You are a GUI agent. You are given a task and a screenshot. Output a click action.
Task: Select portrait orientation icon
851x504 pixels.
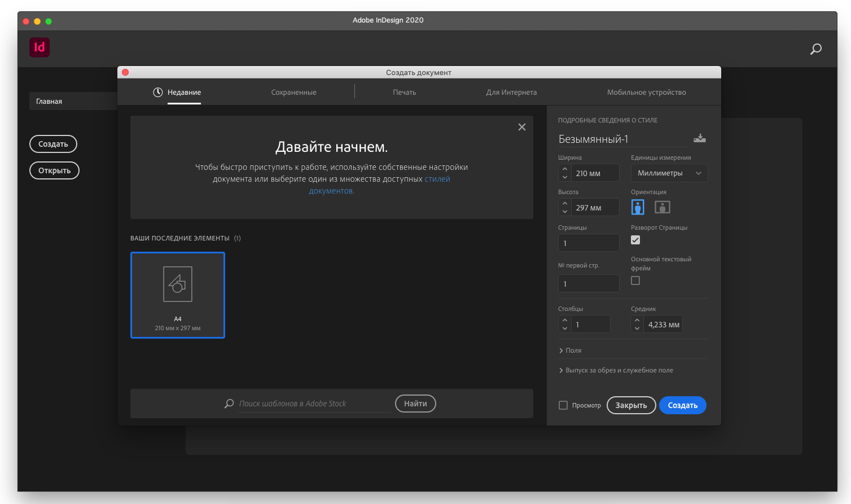point(638,207)
